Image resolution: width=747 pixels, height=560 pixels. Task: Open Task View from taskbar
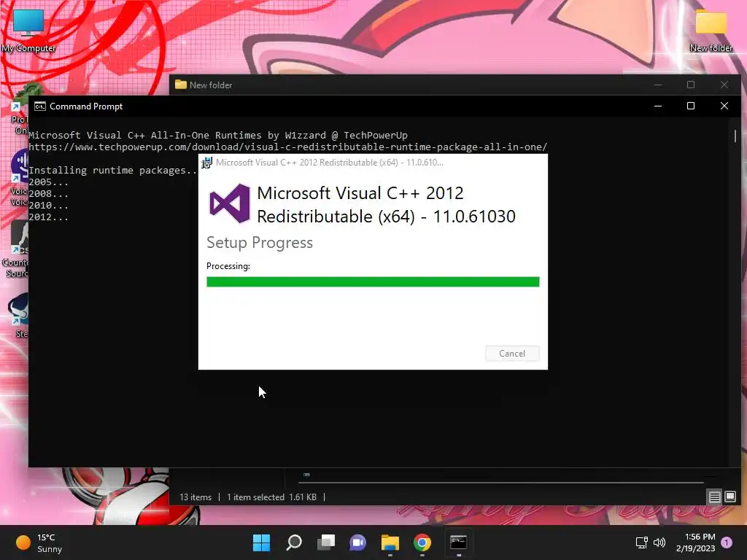[x=326, y=542]
